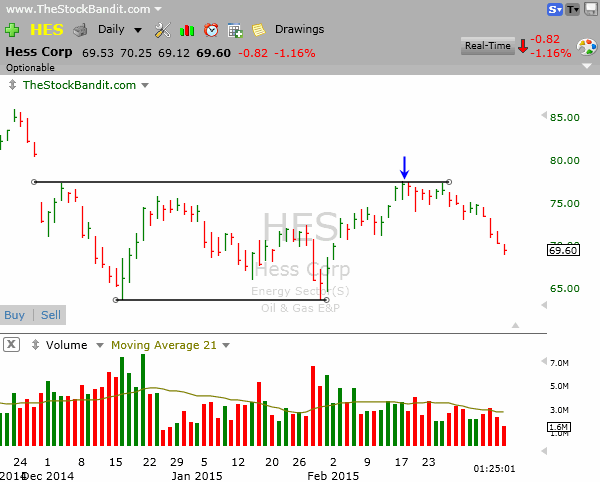Click the calendar-with-plus icon
The image size is (600, 482).
pyautogui.click(x=235, y=30)
